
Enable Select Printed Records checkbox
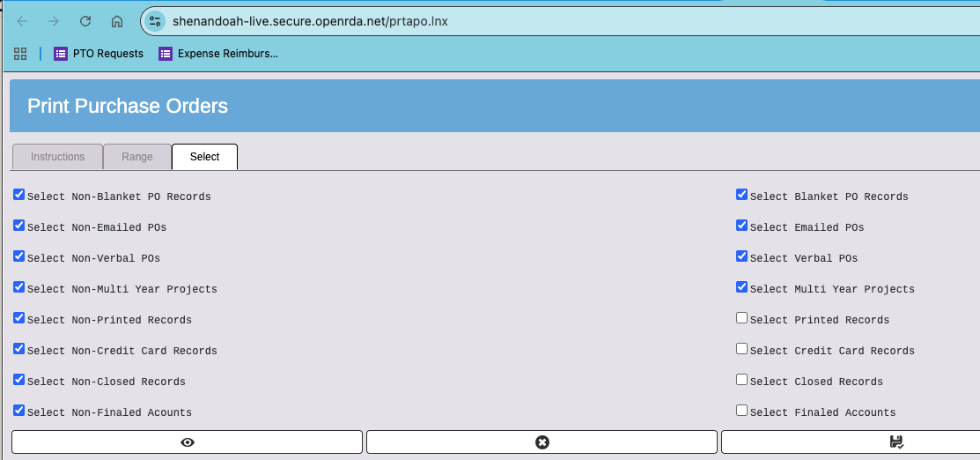coord(742,318)
